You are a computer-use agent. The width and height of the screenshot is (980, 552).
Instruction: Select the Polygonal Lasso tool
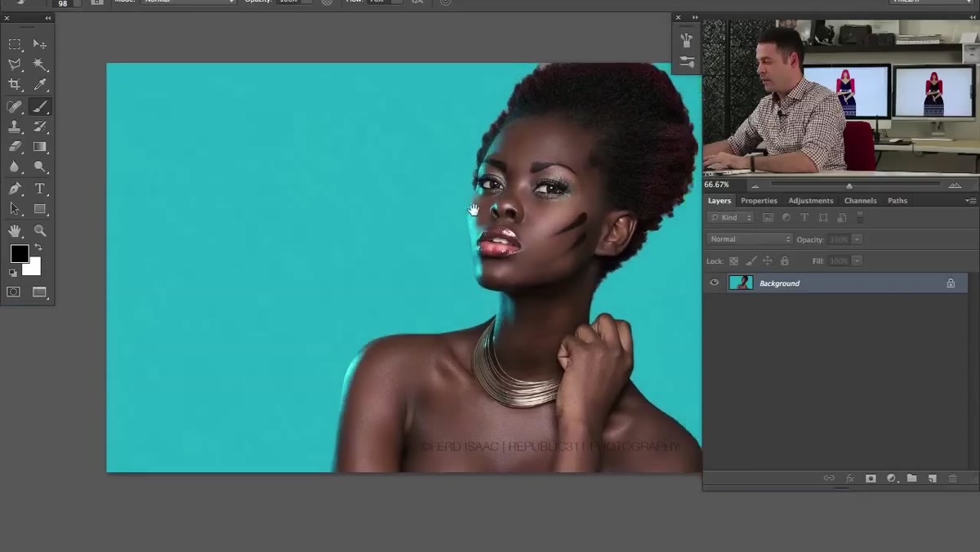(15, 65)
